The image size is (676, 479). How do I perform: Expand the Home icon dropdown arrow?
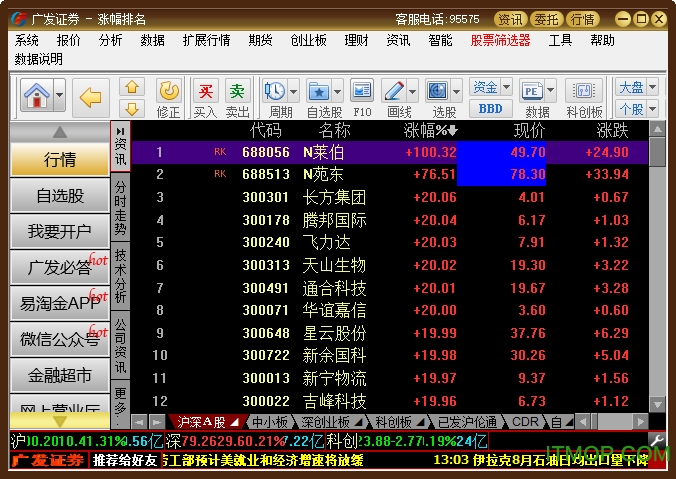pos(59,95)
